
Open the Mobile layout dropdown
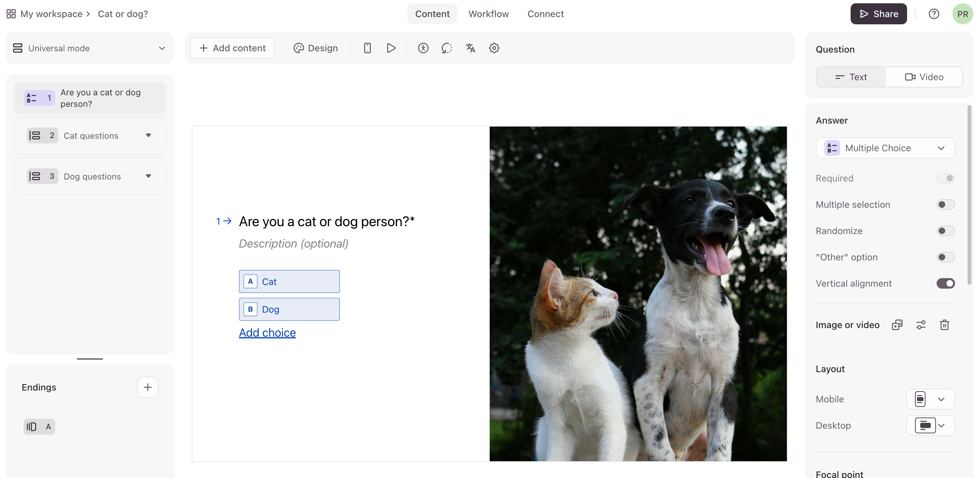click(x=930, y=399)
